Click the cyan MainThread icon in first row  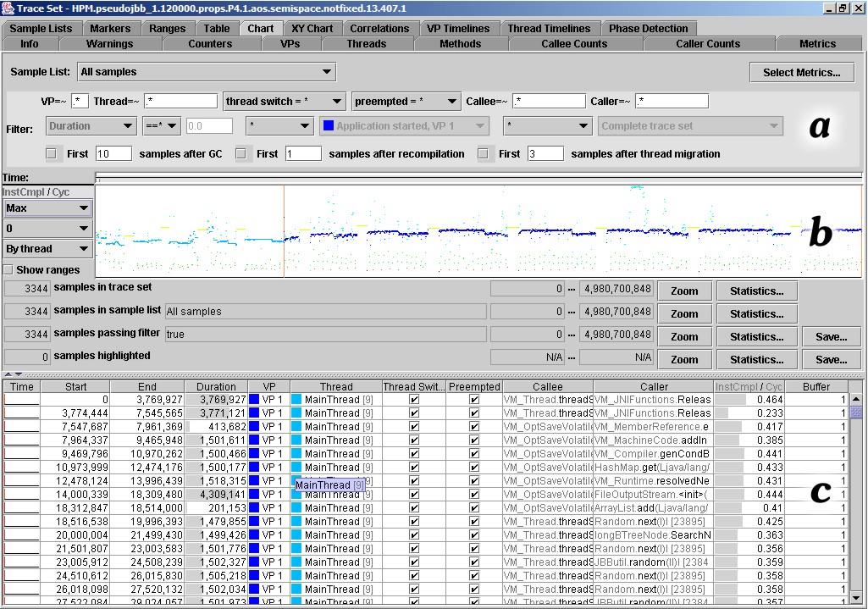point(296,400)
